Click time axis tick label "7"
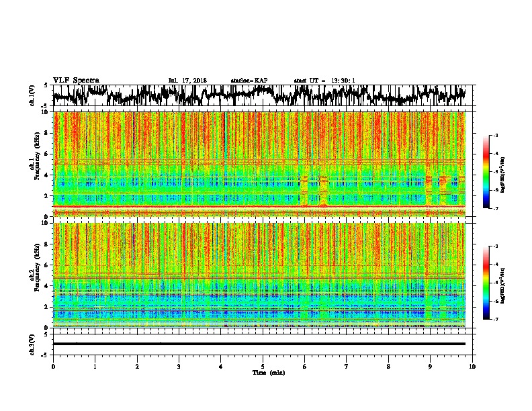The image size is (532, 411). click(x=347, y=367)
